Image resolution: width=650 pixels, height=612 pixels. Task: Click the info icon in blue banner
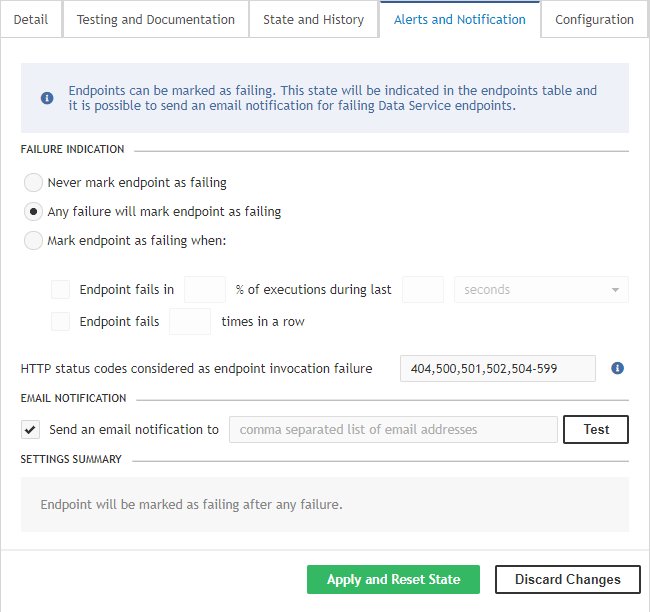coord(47,98)
